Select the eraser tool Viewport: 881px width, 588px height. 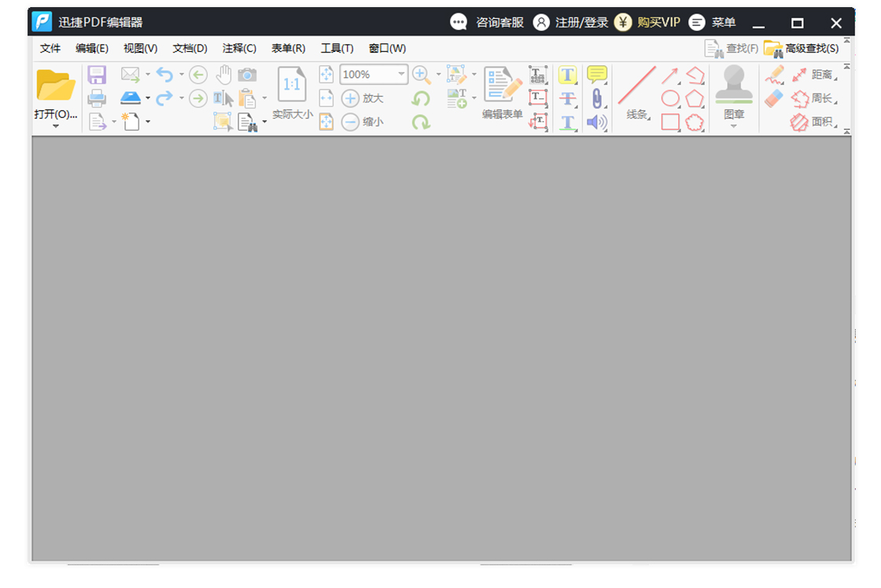coord(774,98)
